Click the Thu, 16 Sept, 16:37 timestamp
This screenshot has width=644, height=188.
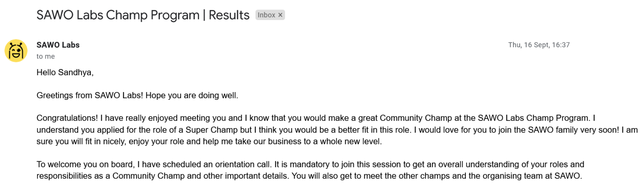(539, 45)
